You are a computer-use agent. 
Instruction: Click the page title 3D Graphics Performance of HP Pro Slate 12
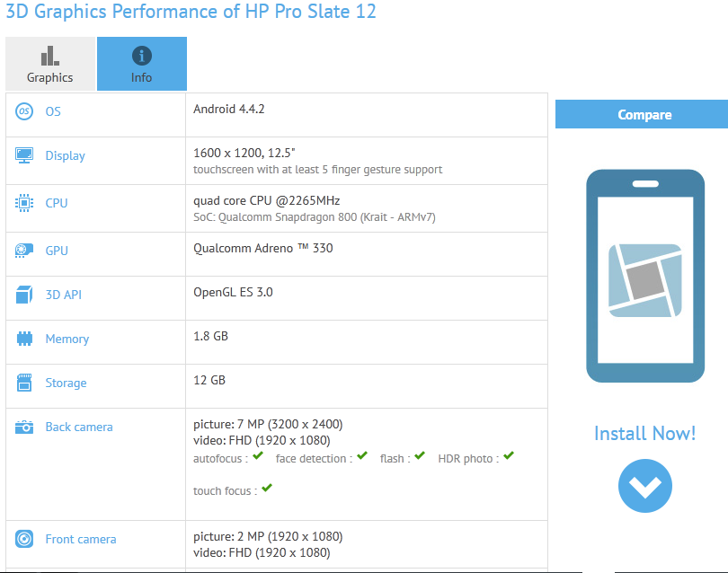[x=191, y=11]
